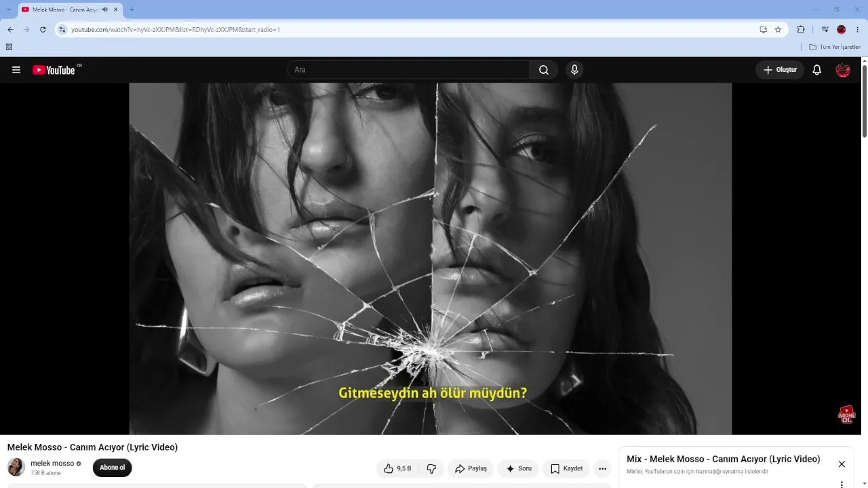This screenshot has width=868, height=488.
Task: Open the Extensions puzzle icon
Action: (801, 30)
